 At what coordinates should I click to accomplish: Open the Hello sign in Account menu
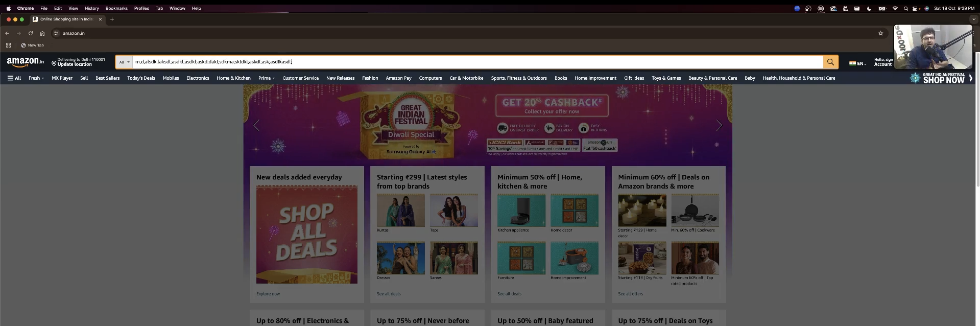coord(883,62)
